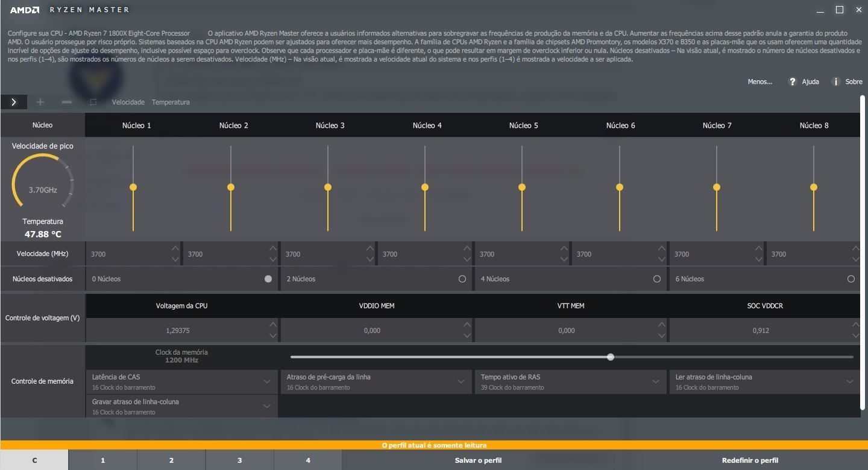This screenshot has width=868, height=470.
Task: Switch to profile tab 2
Action: point(171,460)
